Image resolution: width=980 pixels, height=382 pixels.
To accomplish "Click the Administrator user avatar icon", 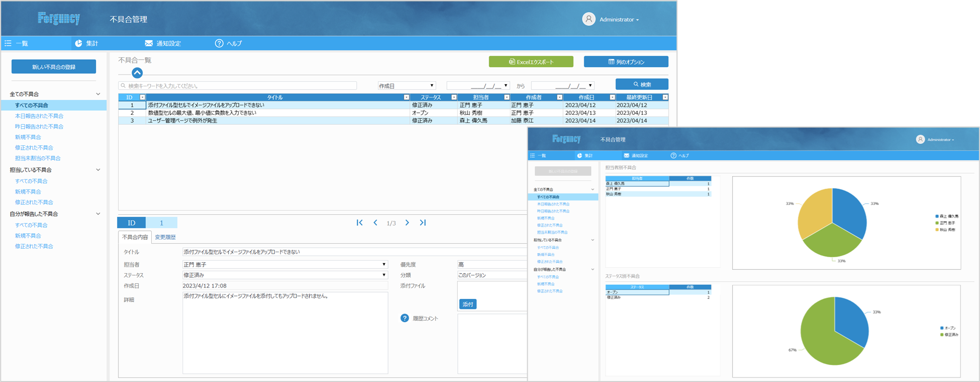I will tap(588, 19).
